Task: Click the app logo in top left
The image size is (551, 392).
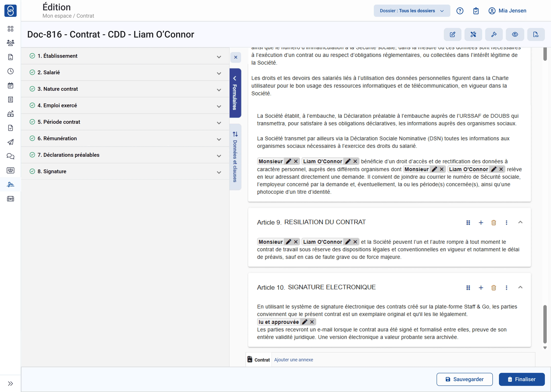Action: [10, 11]
